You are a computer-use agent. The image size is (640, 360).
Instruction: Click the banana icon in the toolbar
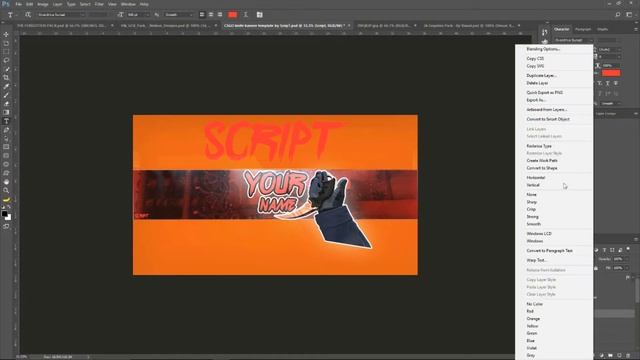point(6,200)
